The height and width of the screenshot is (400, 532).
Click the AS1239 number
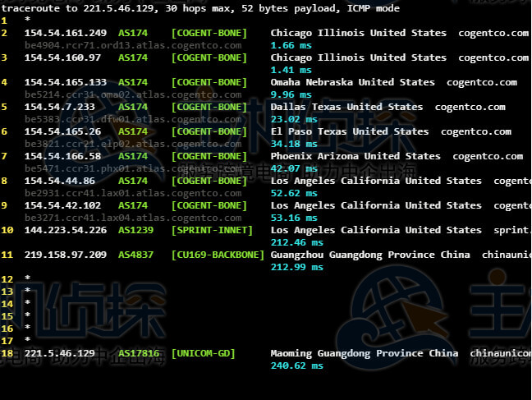click(x=135, y=230)
